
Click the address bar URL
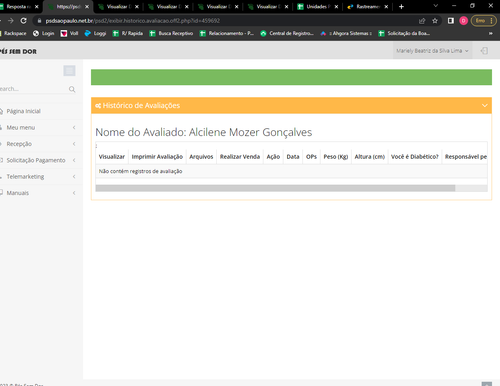coord(133,21)
